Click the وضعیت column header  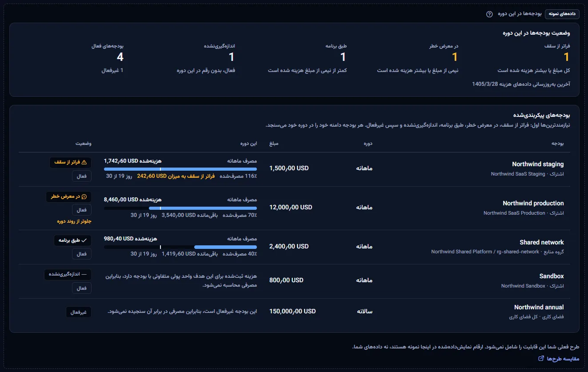pyautogui.click(x=84, y=144)
